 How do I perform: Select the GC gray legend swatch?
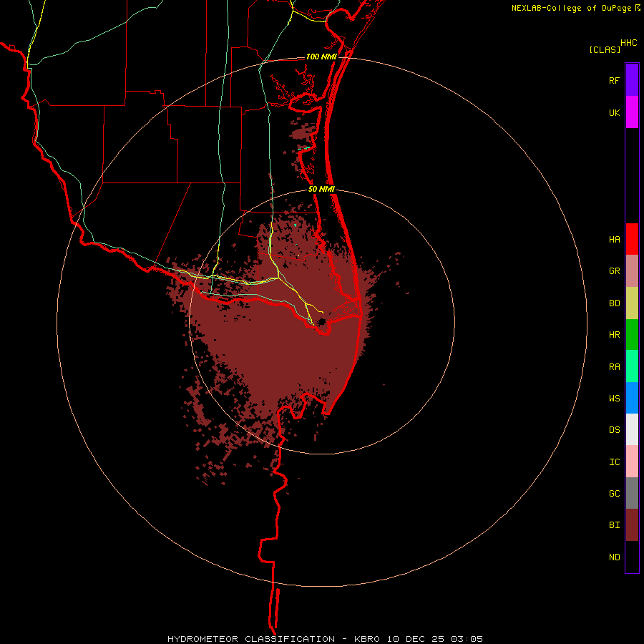coord(632,493)
